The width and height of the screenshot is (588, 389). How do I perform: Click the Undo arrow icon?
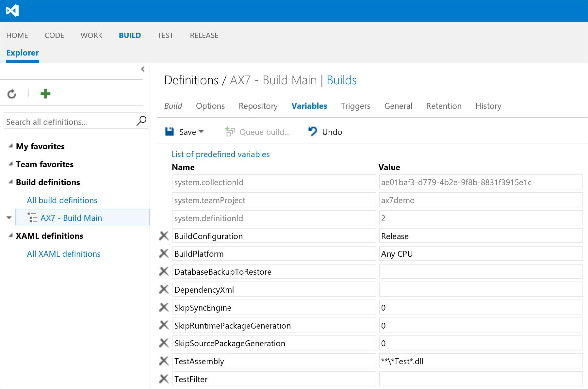(x=312, y=132)
